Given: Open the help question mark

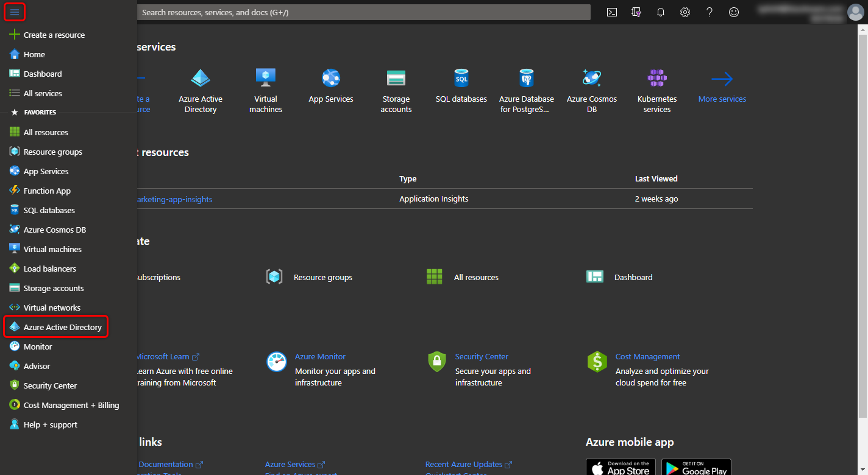Looking at the screenshot, I should tap(710, 12).
